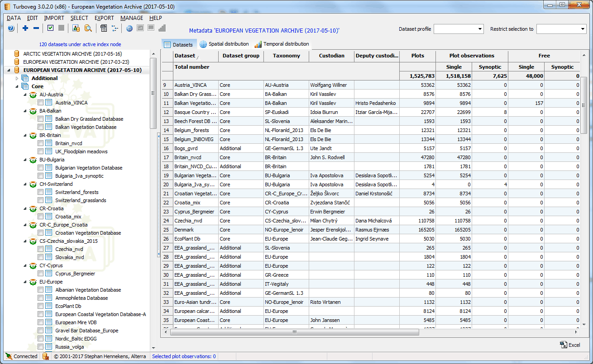The width and height of the screenshot is (593, 364).
Task: Select ARCTIC VEGETATION ARCHIVE (2017-05-16) node
Action: tap(72, 54)
